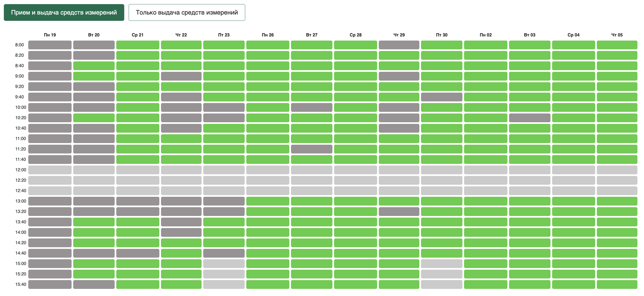Pick the 15:00 slot on Ср 28
The height and width of the screenshot is (296, 644).
[355, 264]
